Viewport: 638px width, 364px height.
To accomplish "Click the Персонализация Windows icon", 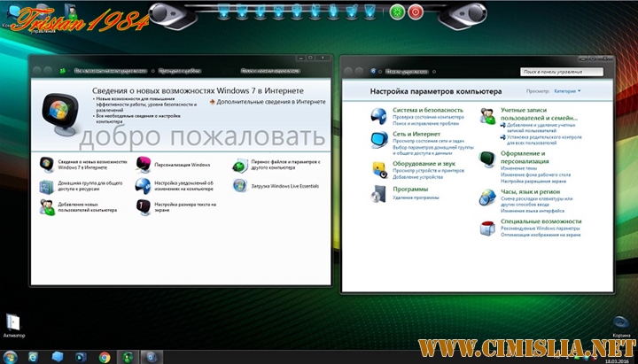I will coord(144,164).
